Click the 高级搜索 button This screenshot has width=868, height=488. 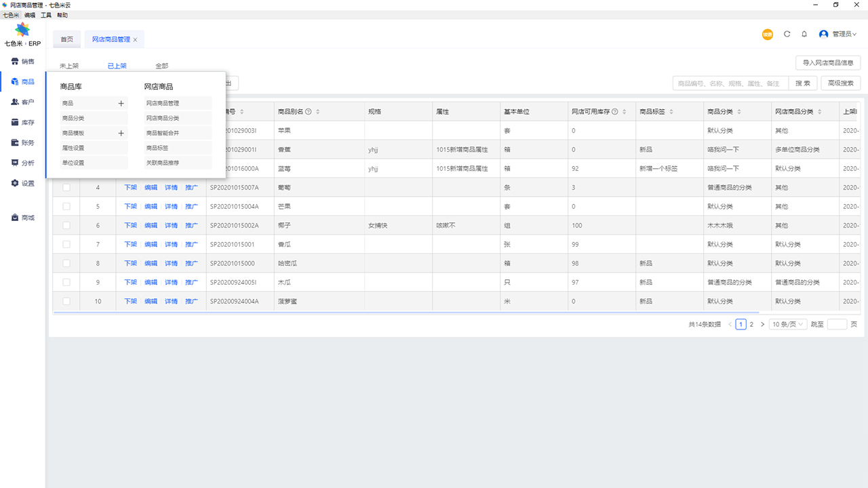pos(840,83)
